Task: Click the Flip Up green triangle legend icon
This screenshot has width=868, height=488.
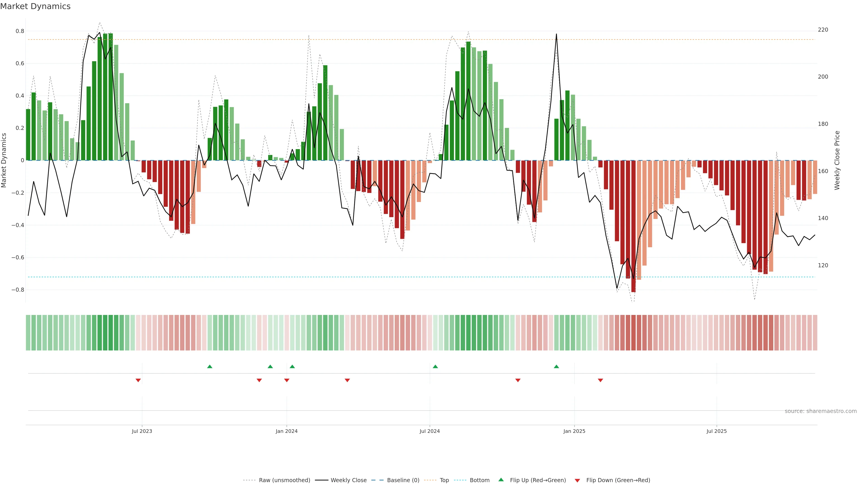Action: 501,480
